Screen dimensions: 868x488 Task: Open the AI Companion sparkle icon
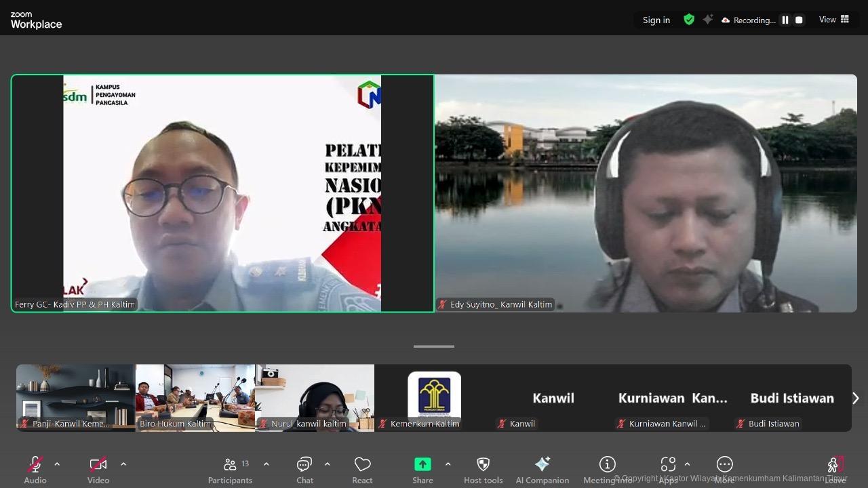pos(542,464)
